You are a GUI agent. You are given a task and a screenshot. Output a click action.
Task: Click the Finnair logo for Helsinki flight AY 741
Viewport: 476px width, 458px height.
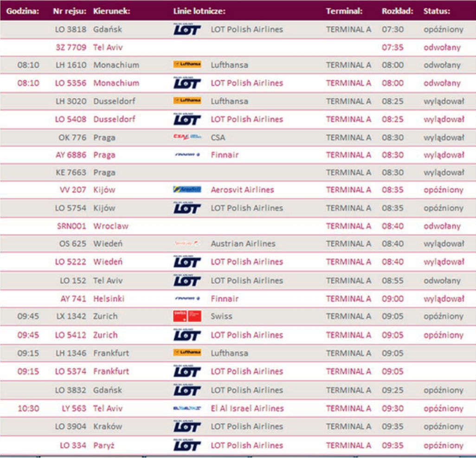[x=187, y=299]
